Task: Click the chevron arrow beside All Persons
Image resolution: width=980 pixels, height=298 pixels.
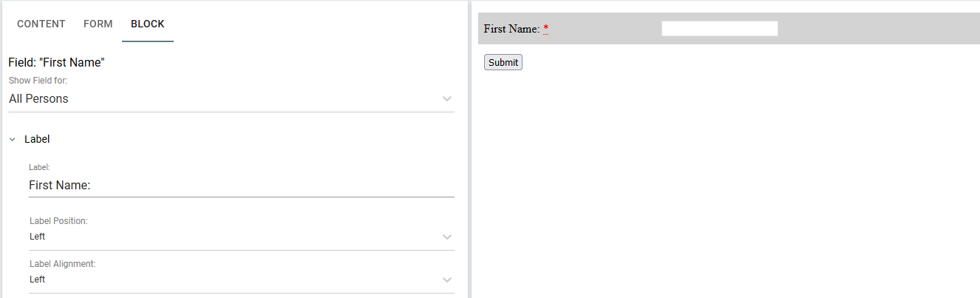Action: (x=447, y=99)
